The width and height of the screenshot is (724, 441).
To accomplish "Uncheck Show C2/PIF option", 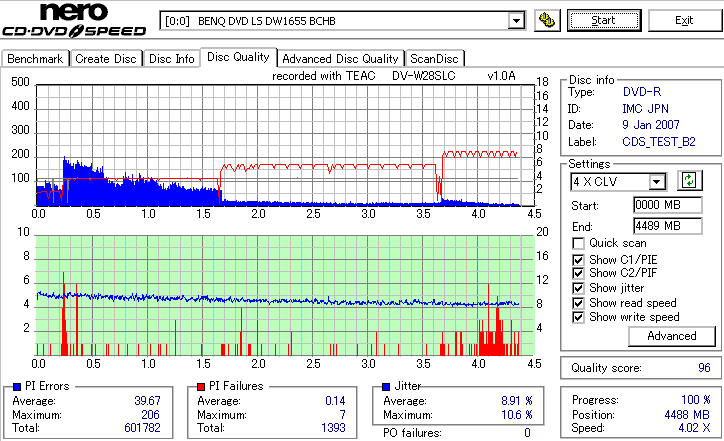I will [578, 273].
